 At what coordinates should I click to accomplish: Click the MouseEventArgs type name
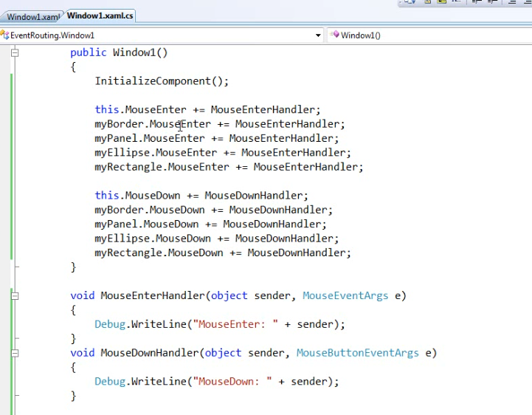point(345,296)
